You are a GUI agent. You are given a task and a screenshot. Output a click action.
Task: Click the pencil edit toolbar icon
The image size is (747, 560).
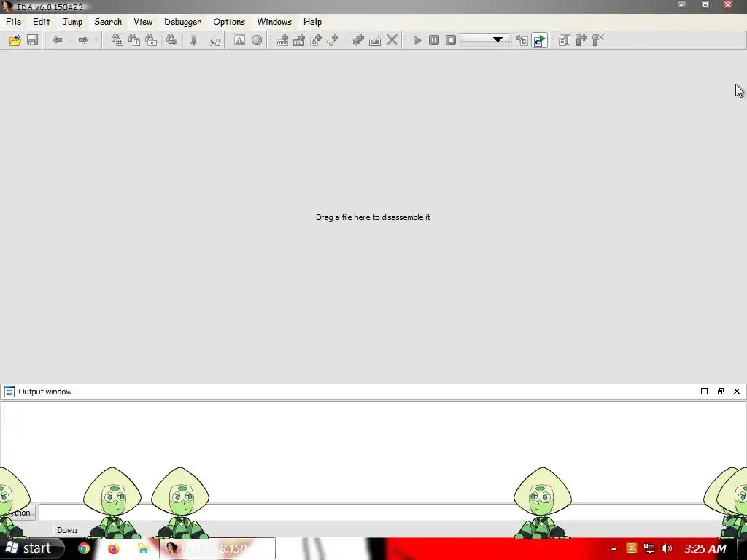pyautogui.click(x=375, y=41)
